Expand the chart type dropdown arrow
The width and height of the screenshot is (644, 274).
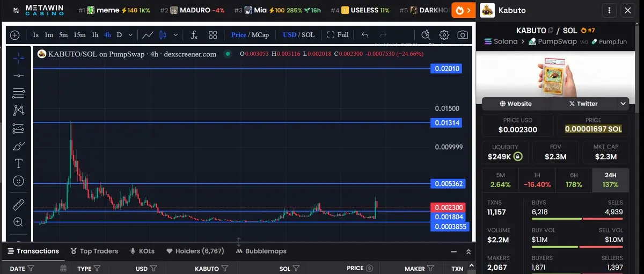(x=175, y=35)
